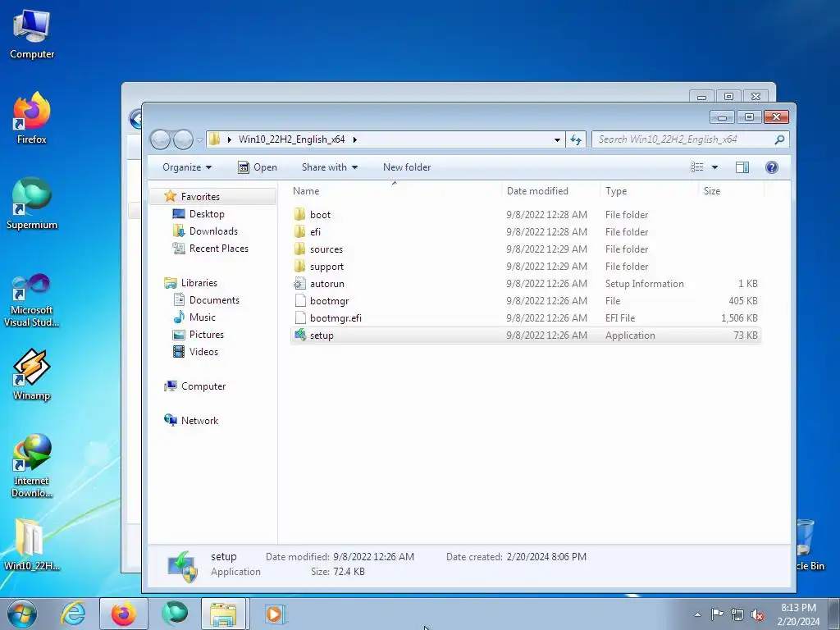Click the Open toolbar button
Viewport: 840px width, 630px height.
(257, 167)
